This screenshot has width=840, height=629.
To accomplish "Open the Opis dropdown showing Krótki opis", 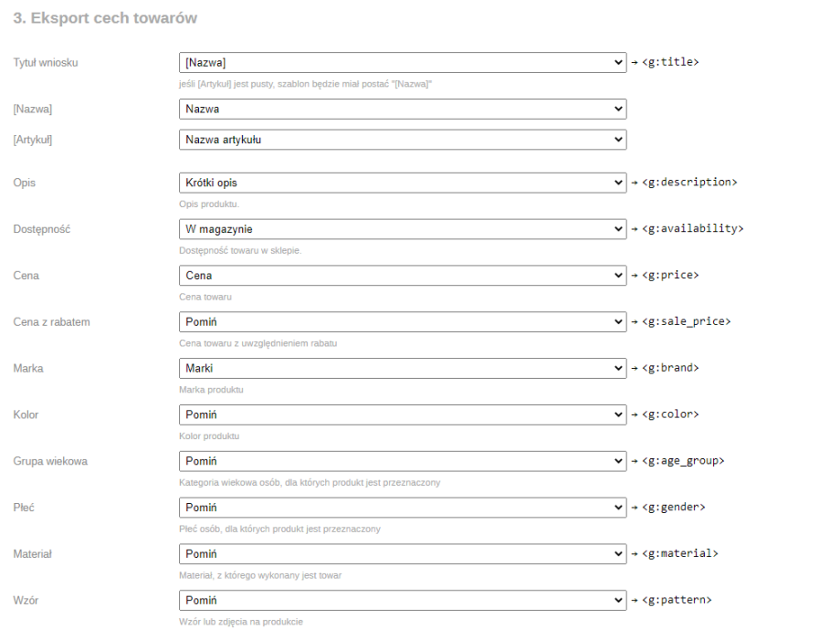I will (403, 183).
